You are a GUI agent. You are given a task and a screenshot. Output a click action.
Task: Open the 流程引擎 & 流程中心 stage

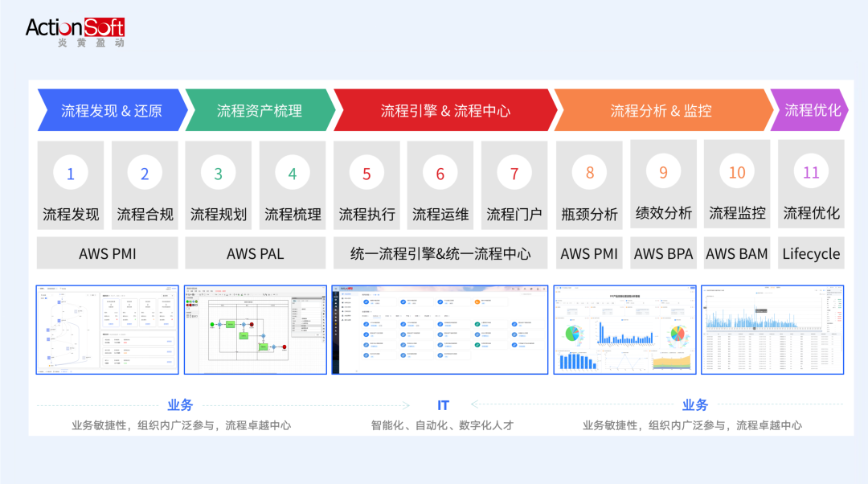(444, 111)
